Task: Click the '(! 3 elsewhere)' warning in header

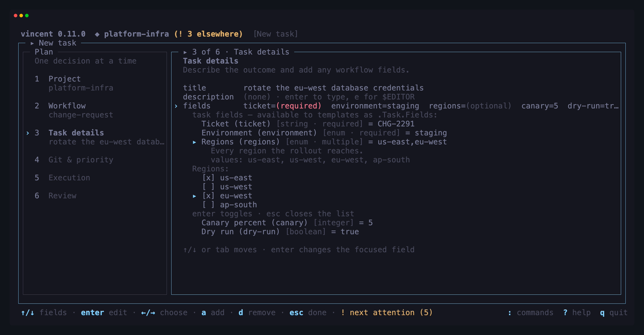Action: click(x=208, y=34)
